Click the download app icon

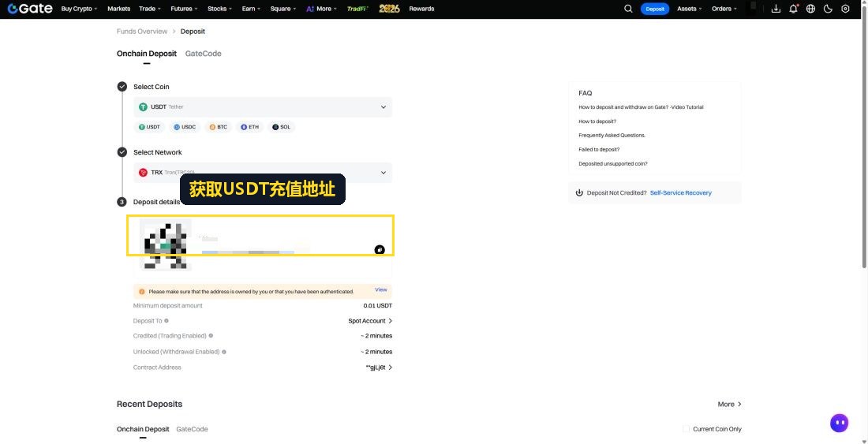point(776,9)
